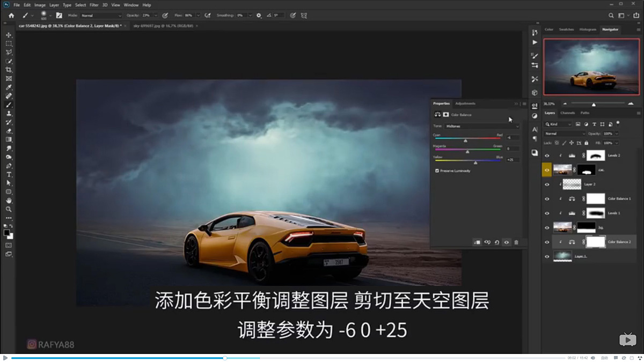Open the Lasso tool
Screen dimensions: 644x362
pyautogui.click(x=8, y=51)
